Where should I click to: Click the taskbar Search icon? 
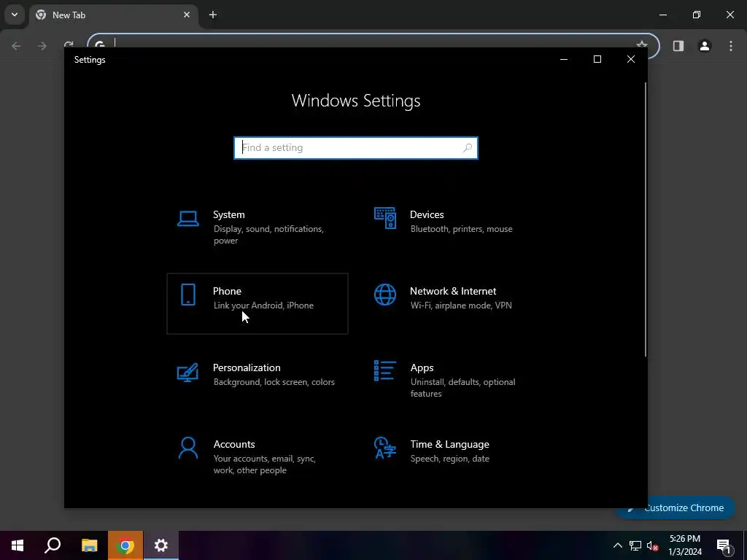pyautogui.click(x=53, y=545)
